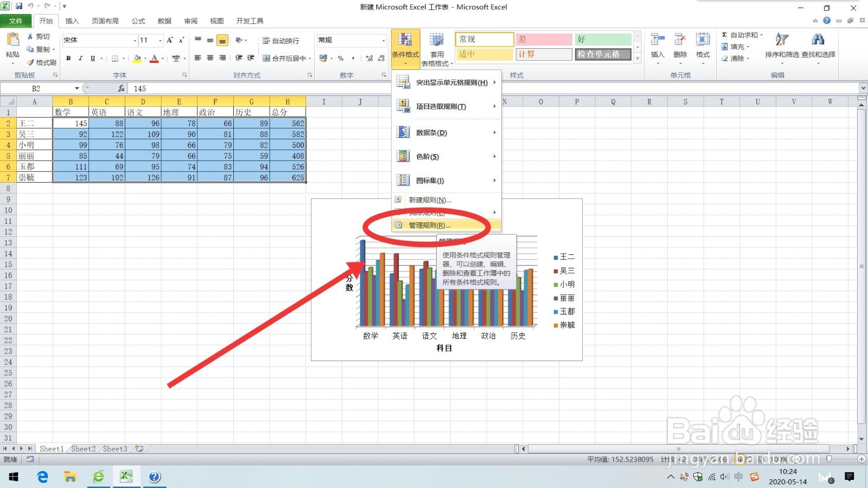
Task: Expand the Clear (清除) dropdown
Action: point(748,59)
